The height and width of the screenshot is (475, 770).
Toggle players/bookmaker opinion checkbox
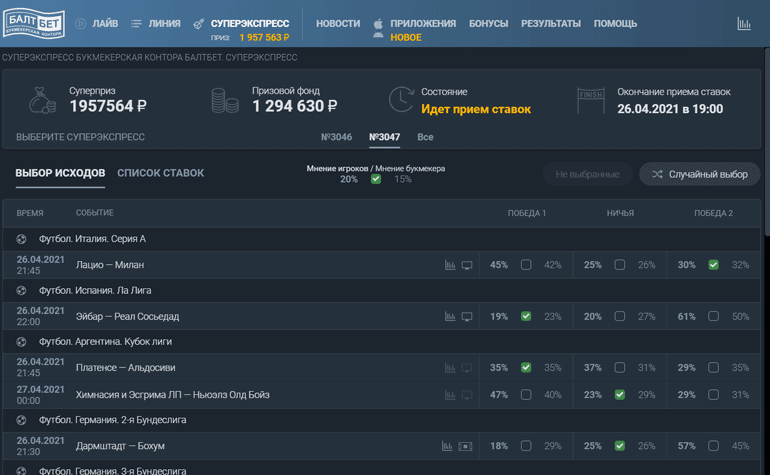click(x=376, y=179)
